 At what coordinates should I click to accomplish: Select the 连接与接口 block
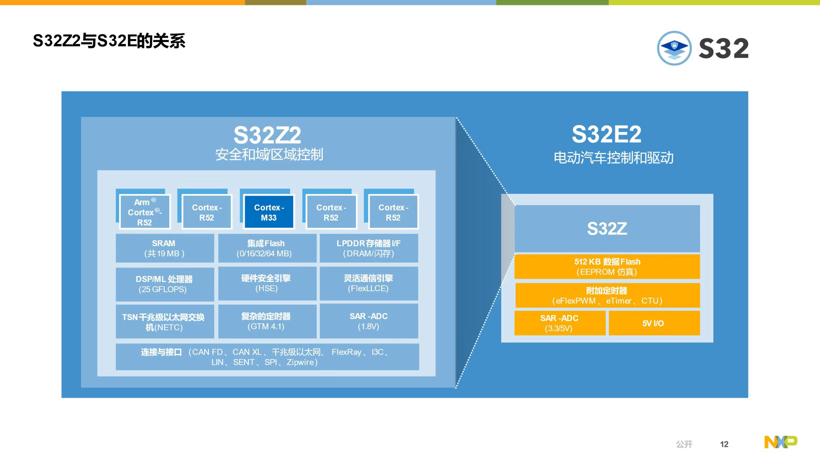(x=266, y=357)
